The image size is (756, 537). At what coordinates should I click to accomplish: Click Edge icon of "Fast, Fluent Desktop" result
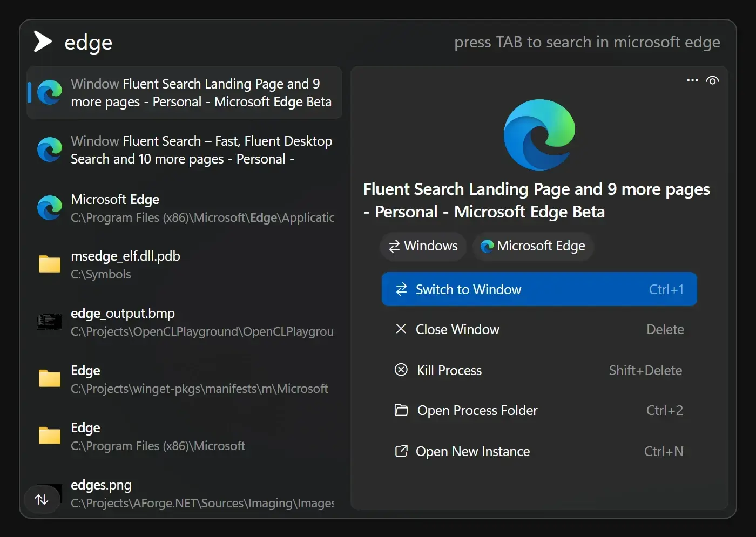click(x=50, y=149)
